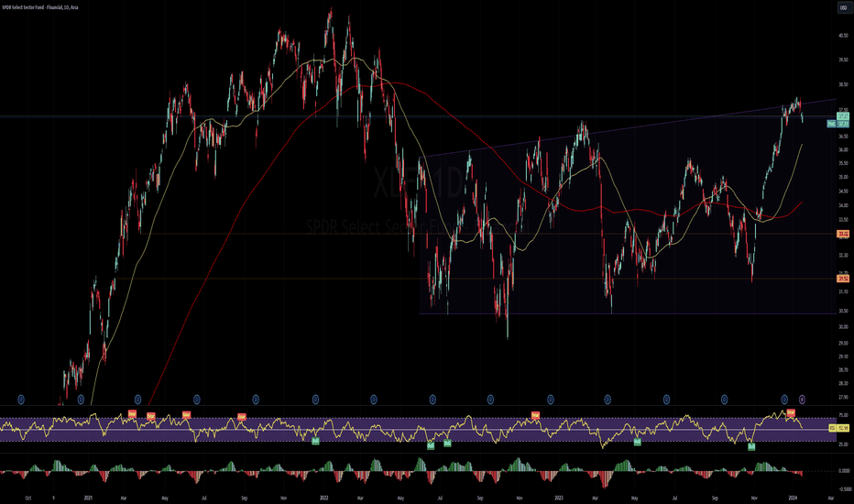Open the dividend marker after Sep 2023

click(725, 400)
